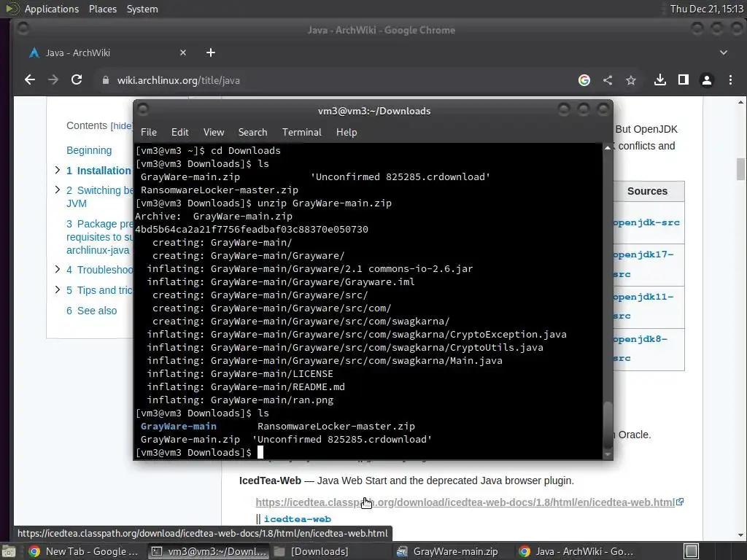
Task: Expand the Installation section chevron
Action: pos(57,170)
